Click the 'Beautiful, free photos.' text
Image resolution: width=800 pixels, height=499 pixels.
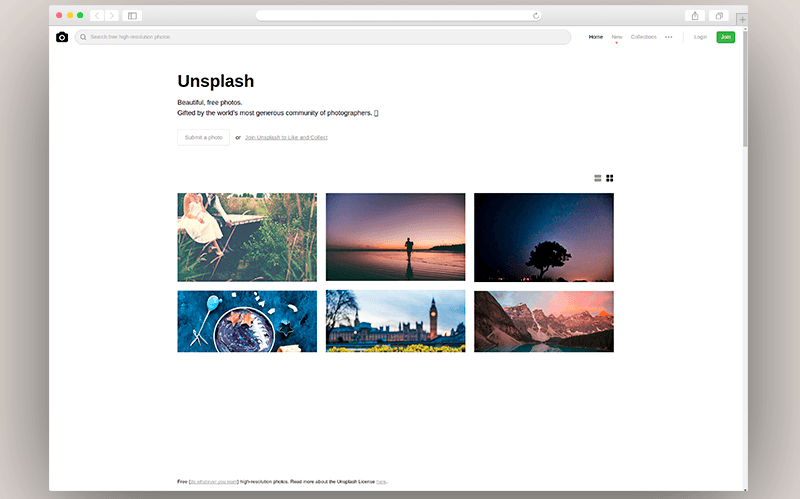[210, 102]
